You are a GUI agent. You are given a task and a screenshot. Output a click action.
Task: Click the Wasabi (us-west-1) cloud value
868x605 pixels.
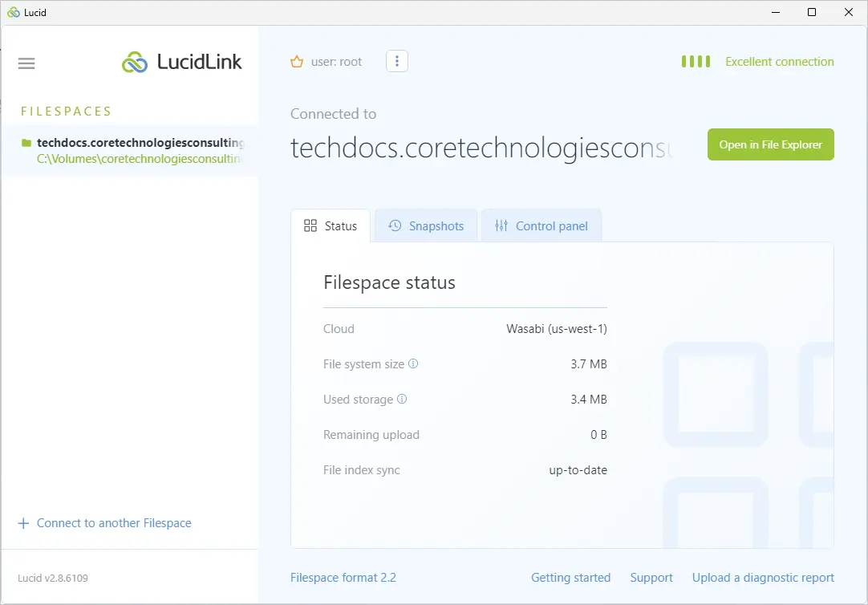(557, 329)
